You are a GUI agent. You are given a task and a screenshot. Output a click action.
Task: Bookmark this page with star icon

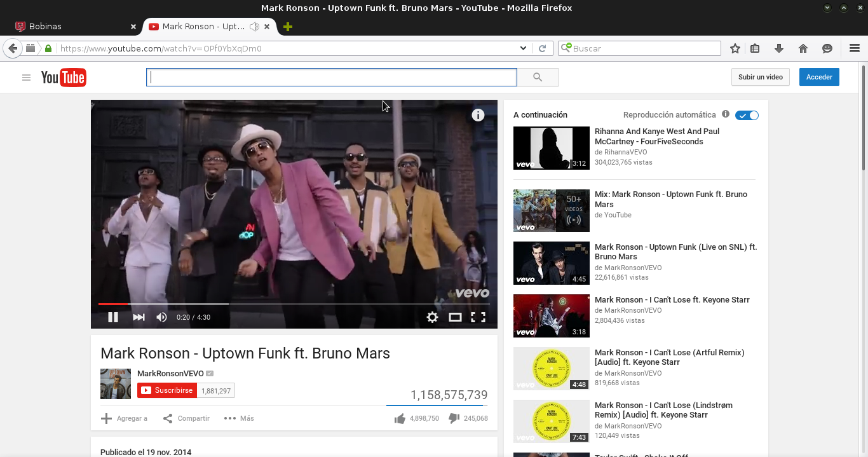pyautogui.click(x=735, y=48)
